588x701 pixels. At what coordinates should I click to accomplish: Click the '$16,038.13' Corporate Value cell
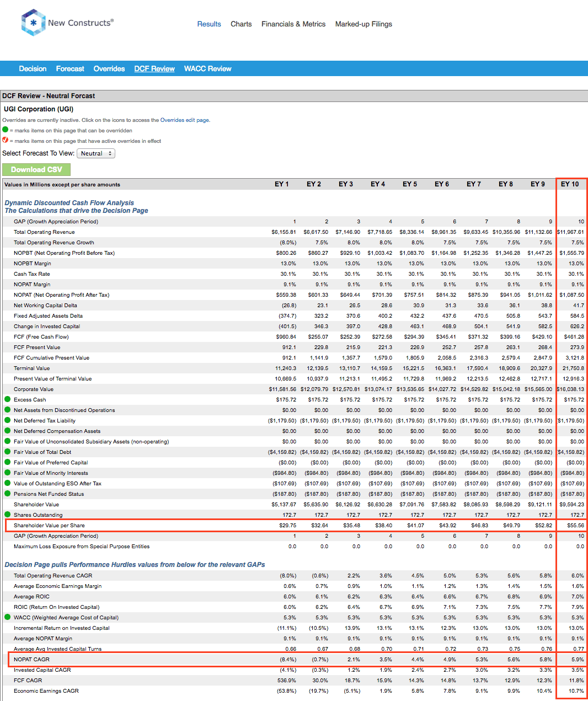click(570, 389)
